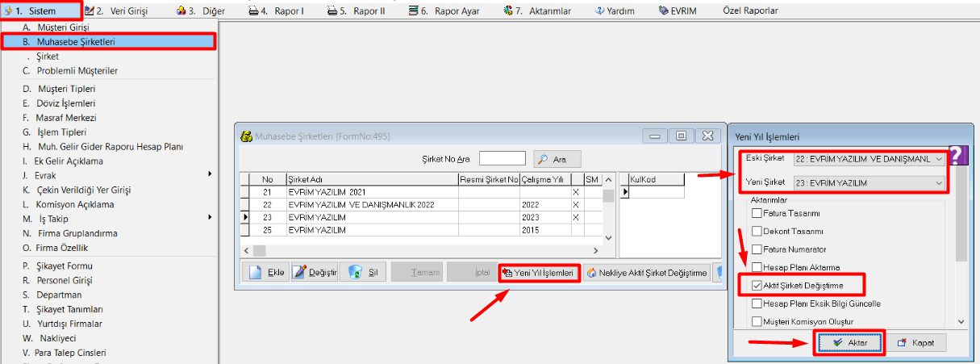Click the Sil button
980x364 pixels.
[x=363, y=273]
